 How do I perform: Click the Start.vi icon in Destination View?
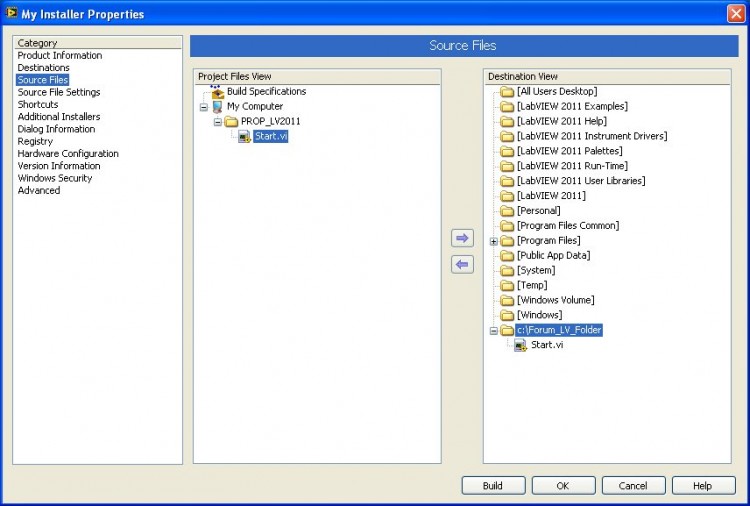pos(520,345)
